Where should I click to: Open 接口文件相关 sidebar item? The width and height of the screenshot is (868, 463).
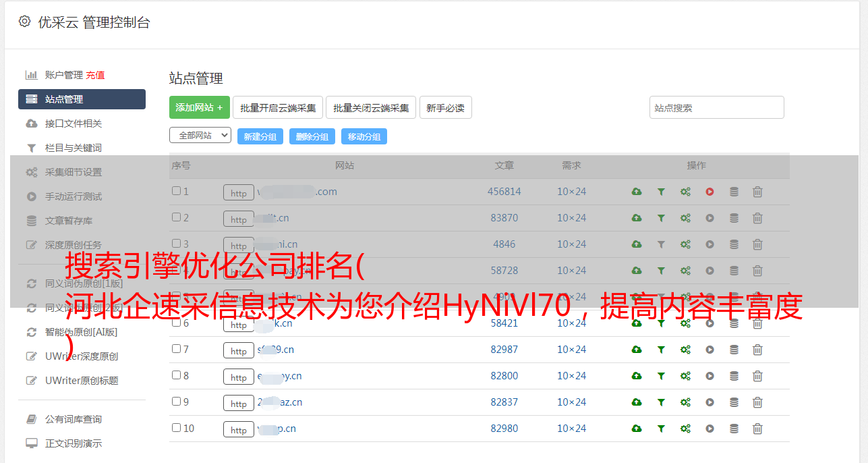coord(74,124)
